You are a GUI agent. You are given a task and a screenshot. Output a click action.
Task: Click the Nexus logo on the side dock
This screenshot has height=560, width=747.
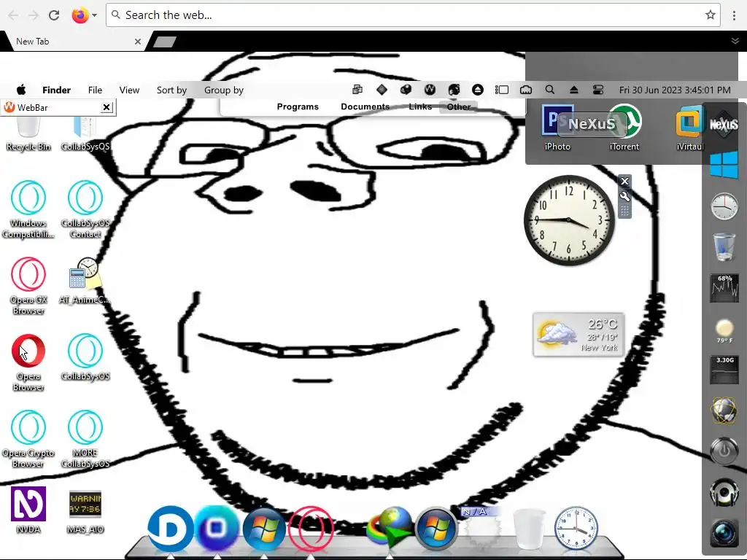724,125
